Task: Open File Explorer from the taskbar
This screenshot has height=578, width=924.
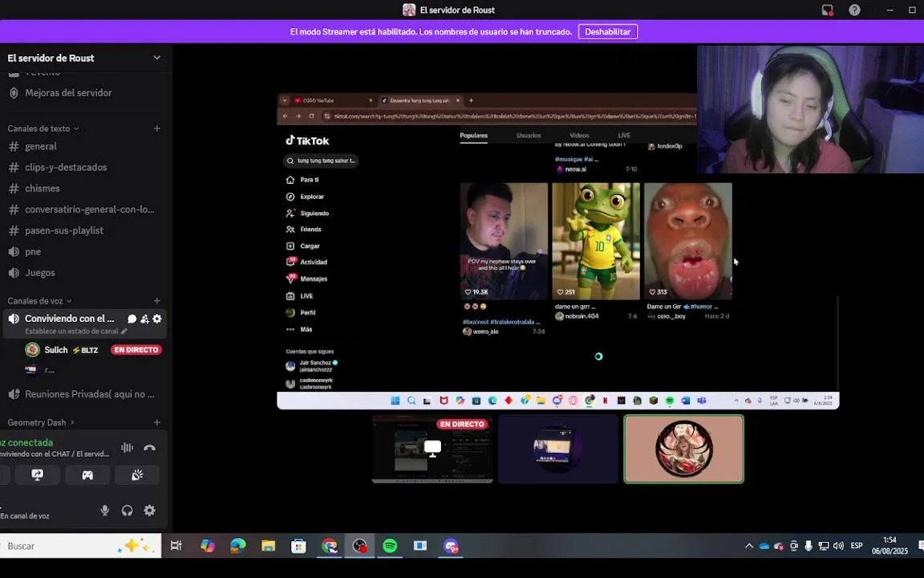Action: coord(268,546)
